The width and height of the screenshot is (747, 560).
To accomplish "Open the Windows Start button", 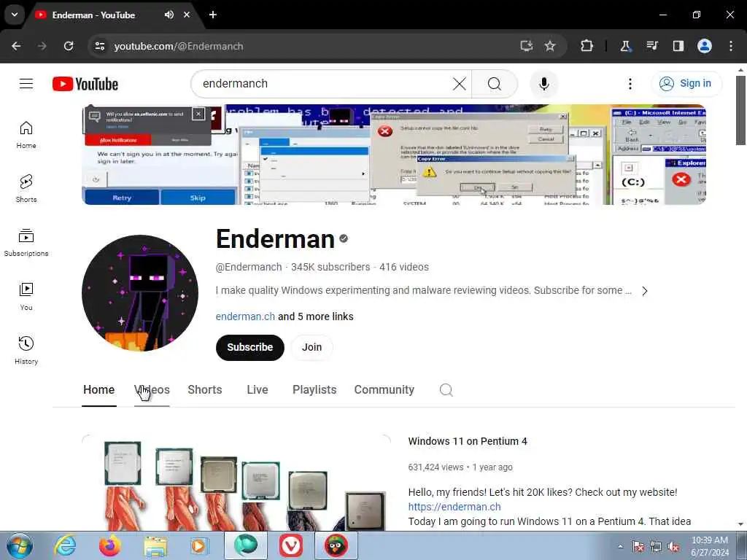I will [x=20, y=545].
